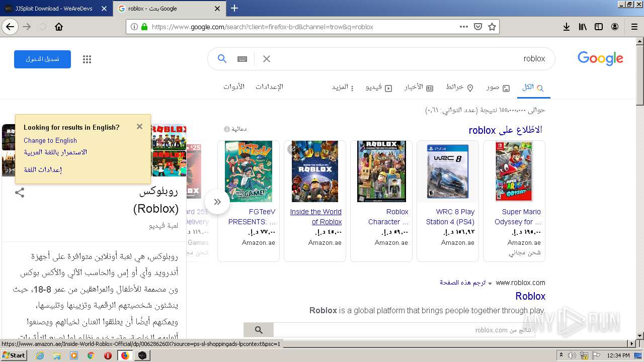
Task: Click the share icon in knowledge panel
Action: pos(20,193)
